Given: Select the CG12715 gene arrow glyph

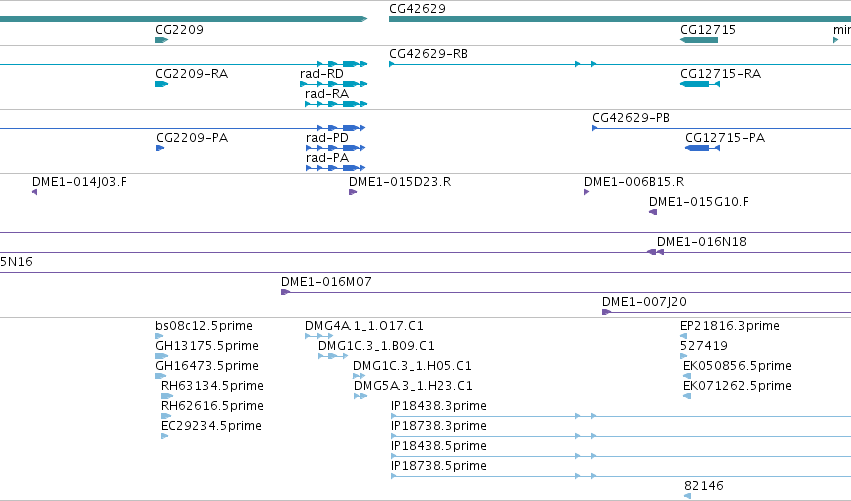Looking at the screenshot, I should [699, 40].
